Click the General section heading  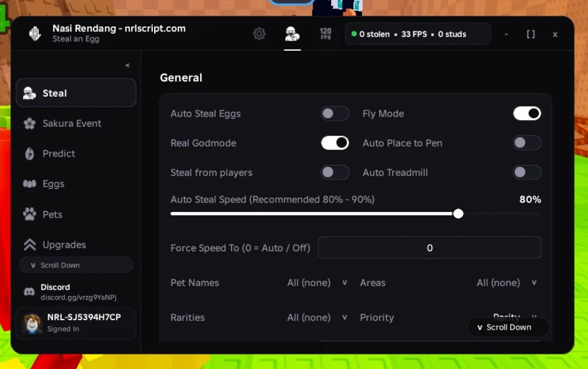point(181,77)
